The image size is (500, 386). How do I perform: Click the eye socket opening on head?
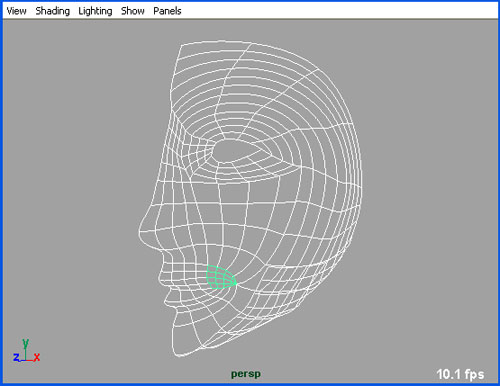point(238,151)
